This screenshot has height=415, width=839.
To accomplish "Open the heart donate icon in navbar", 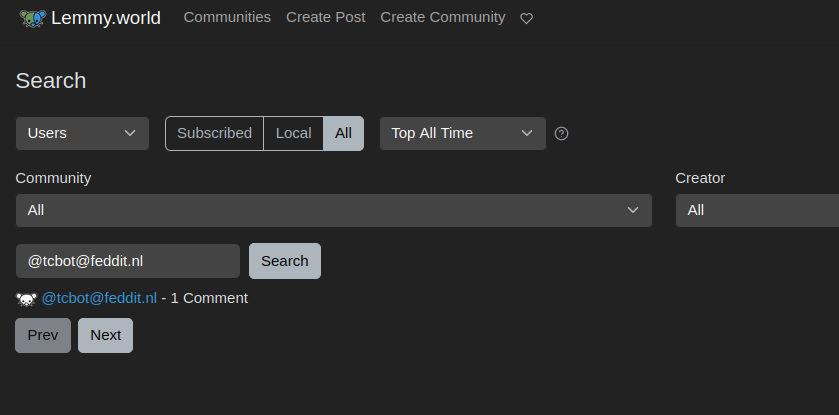I will pos(527,18).
